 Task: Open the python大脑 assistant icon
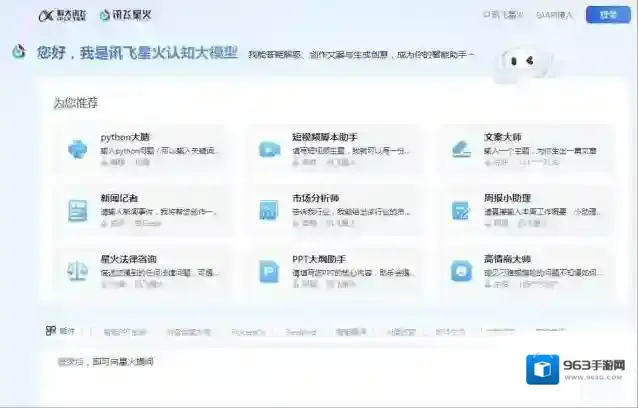(77, 149)
